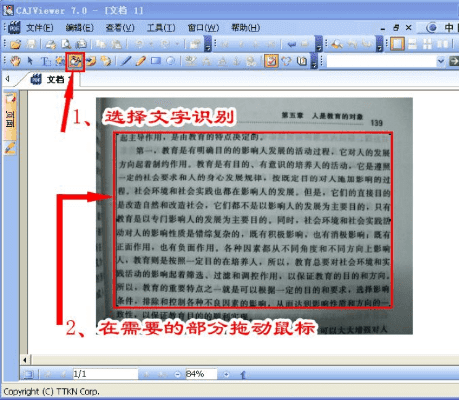Image resolution: width=459 pixels, height=400 pixels.
Task: Click the CAJViewer document icon in menu bar
Action: pos(15,28)
